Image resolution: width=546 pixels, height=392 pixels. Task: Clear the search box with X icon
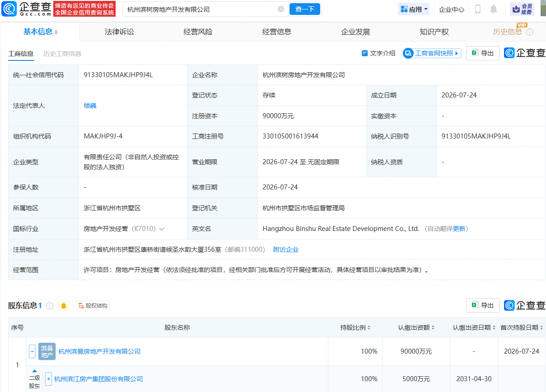coord(281,9)
